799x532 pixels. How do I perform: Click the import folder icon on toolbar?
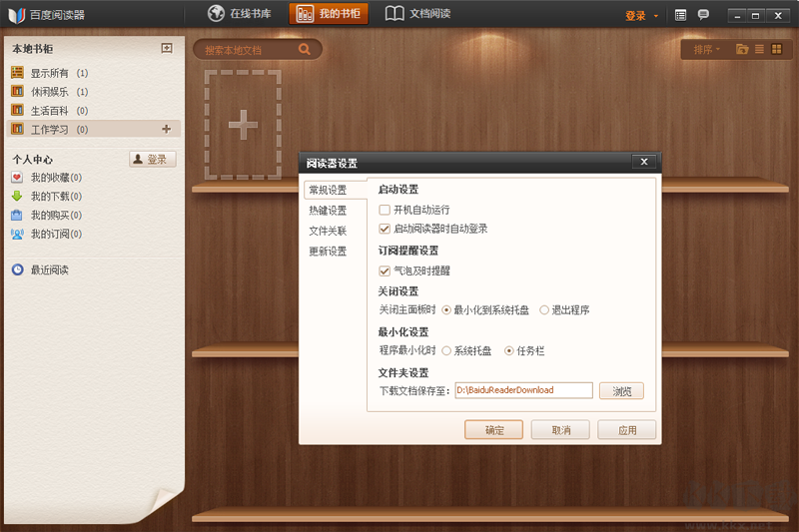click(x=742, y=49)
